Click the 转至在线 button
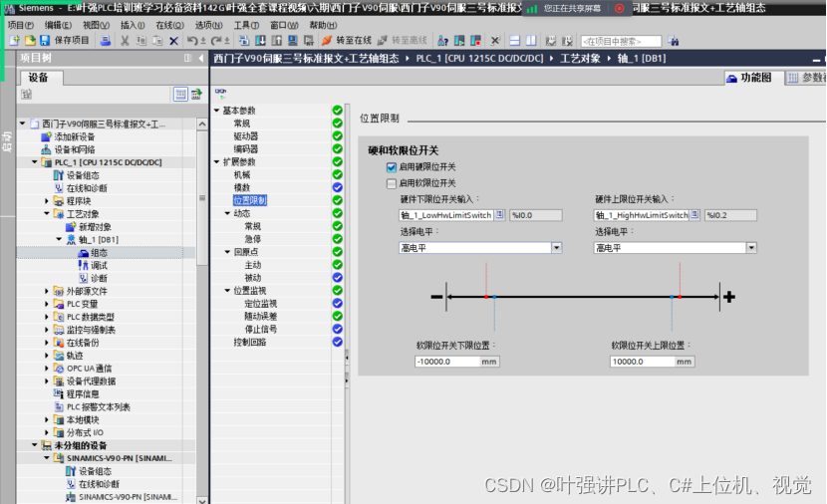Screen dimensions: 827x504 point(347,41)
